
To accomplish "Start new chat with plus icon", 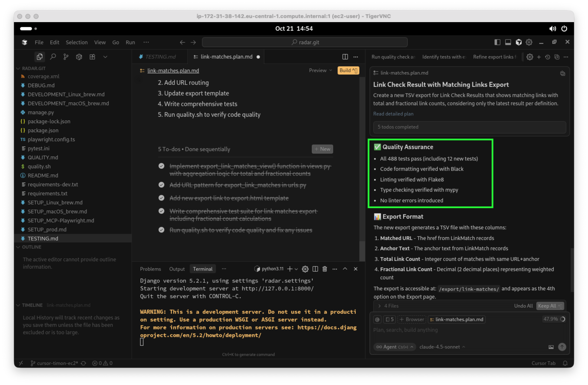I will [539, 57].
